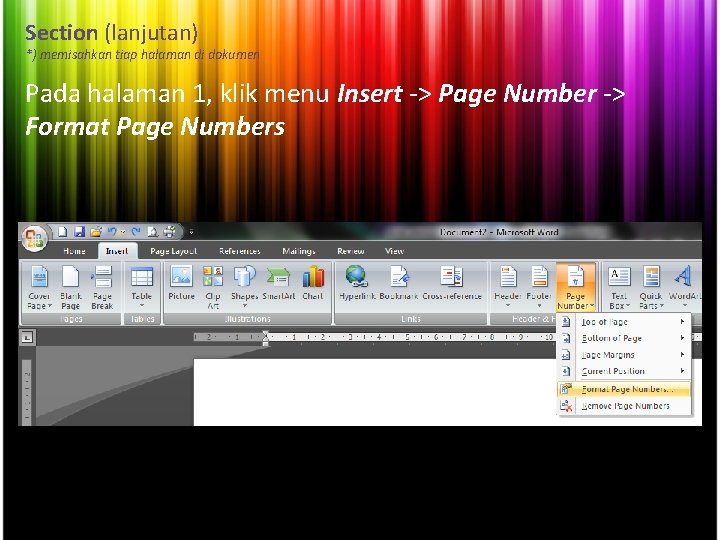Insert a Picture from file

[x=181, y=284]
